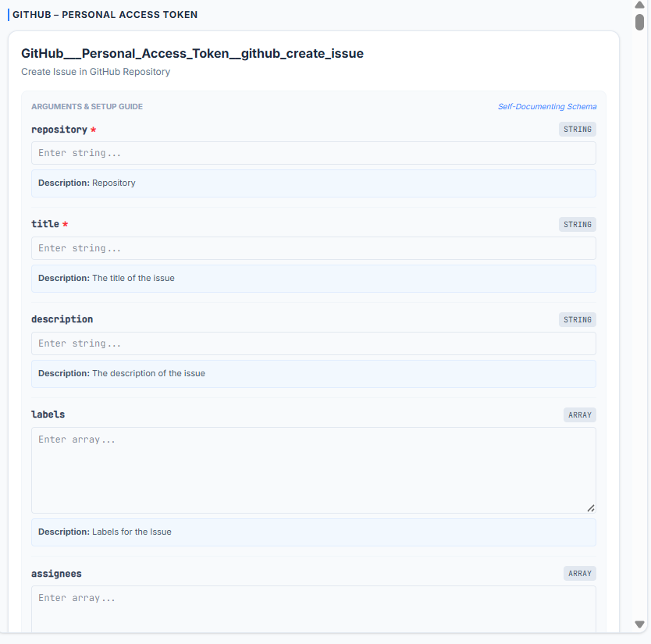This screenshot has height=644, width=651.
Task: Click the 'Description: Repository' text
Action: pos(87,183)
